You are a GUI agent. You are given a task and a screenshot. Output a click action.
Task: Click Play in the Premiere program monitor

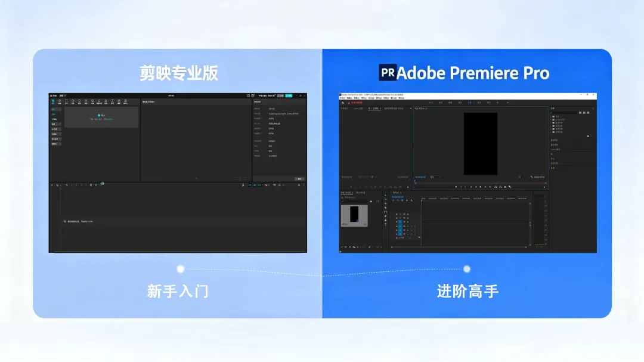point(481,187)
